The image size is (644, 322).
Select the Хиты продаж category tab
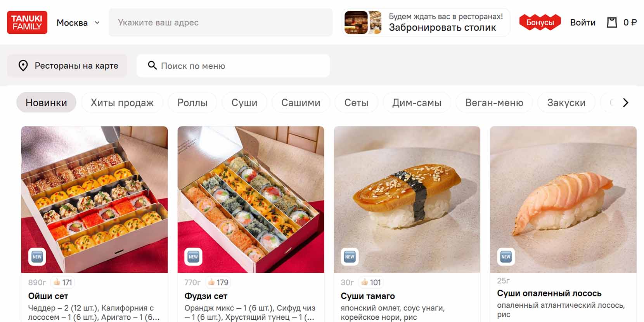(122, 102)
